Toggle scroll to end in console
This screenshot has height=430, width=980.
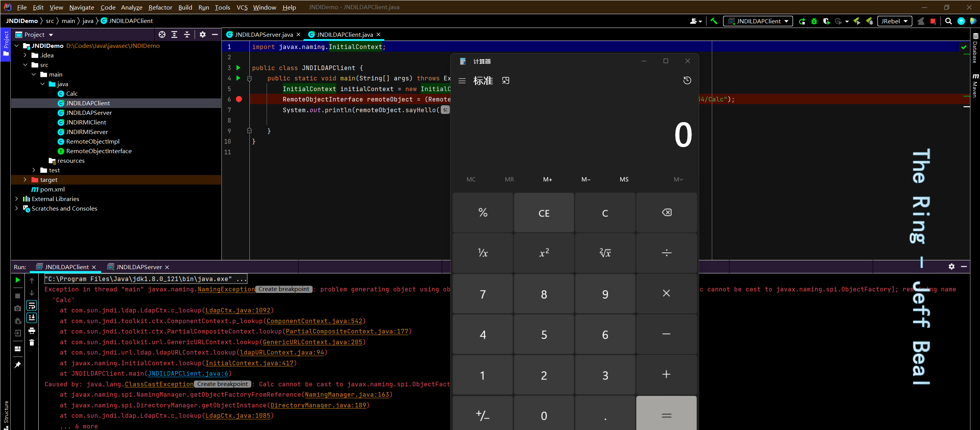click(32, 317)
